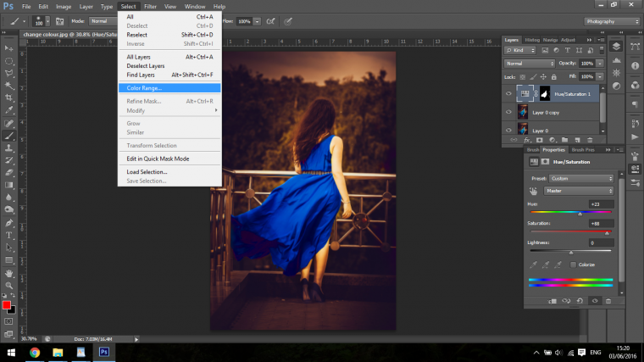The width and height of the screenshot is (644, 362).
Task: Enable the Colorize checkbox
Action: coord(573,265)
